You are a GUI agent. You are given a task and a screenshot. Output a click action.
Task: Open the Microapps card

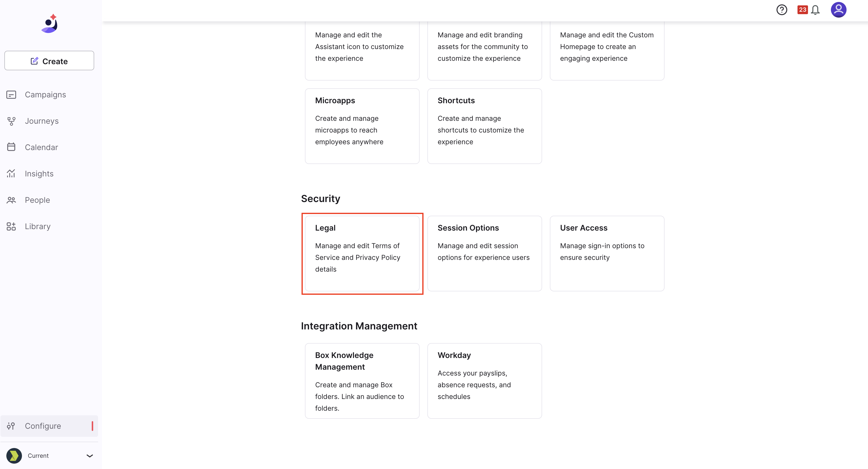(362, 126)
